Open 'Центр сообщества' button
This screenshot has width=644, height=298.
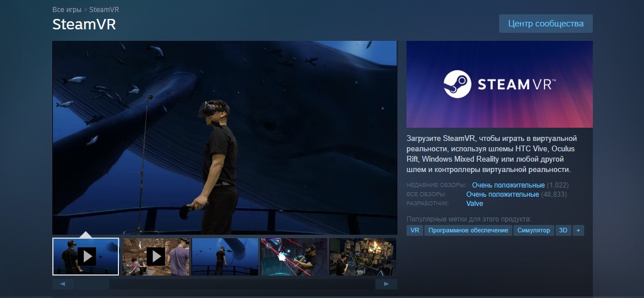tap(546, 24)
